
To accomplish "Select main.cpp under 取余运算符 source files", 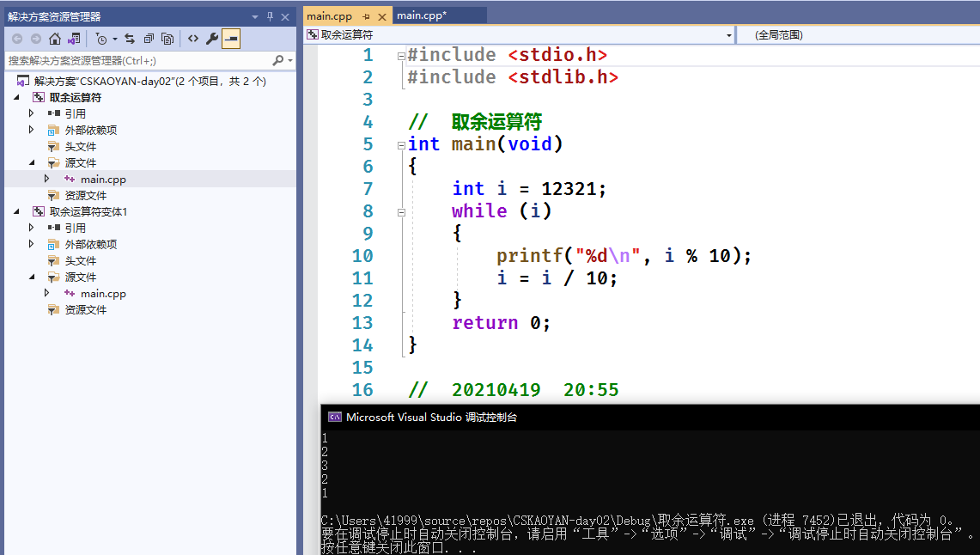I will (x=103, y=180).
